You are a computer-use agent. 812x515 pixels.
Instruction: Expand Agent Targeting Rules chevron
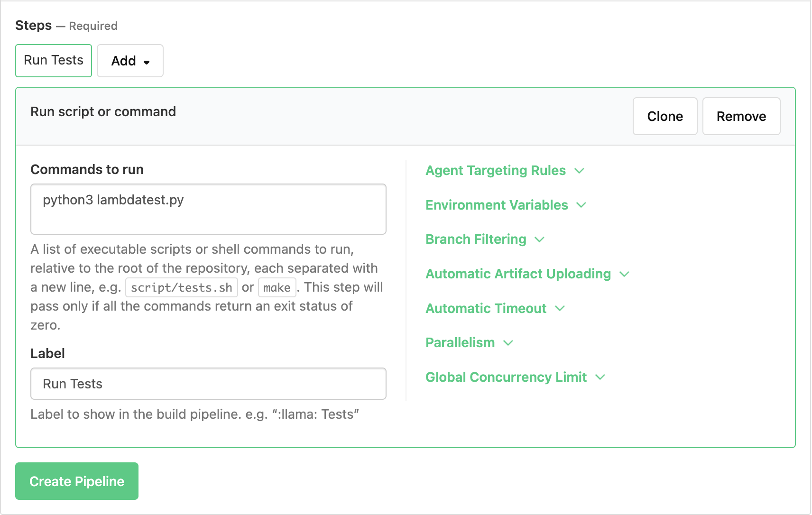[x=579, y=171]
